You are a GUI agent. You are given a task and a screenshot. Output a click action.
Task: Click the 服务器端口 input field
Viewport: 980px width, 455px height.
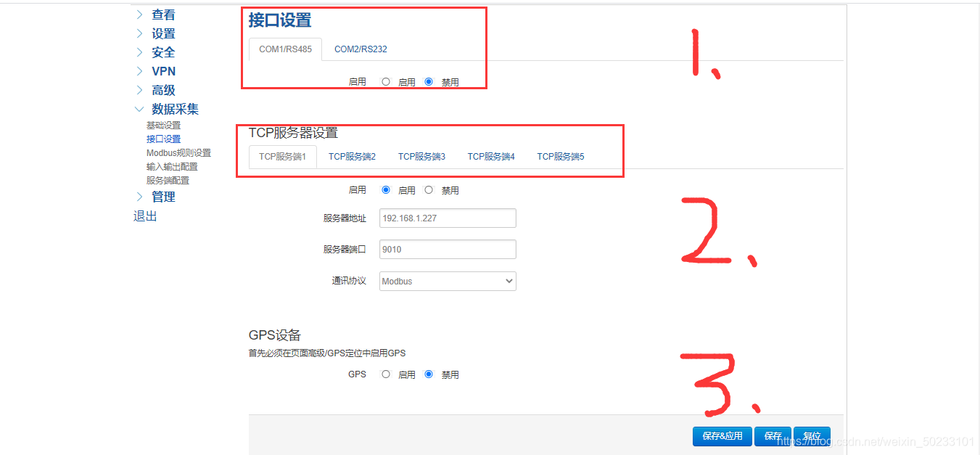pyautogui.click(x=447, y=249)
